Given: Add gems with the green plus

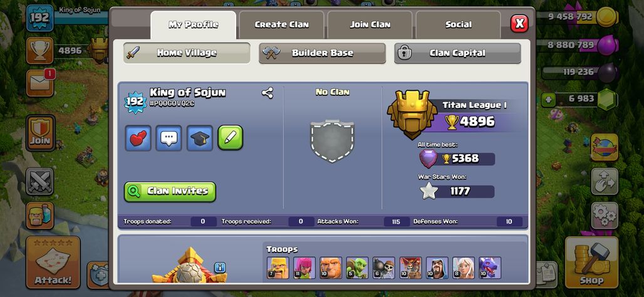Looking at the screenshot, I should tap(548, 100).
